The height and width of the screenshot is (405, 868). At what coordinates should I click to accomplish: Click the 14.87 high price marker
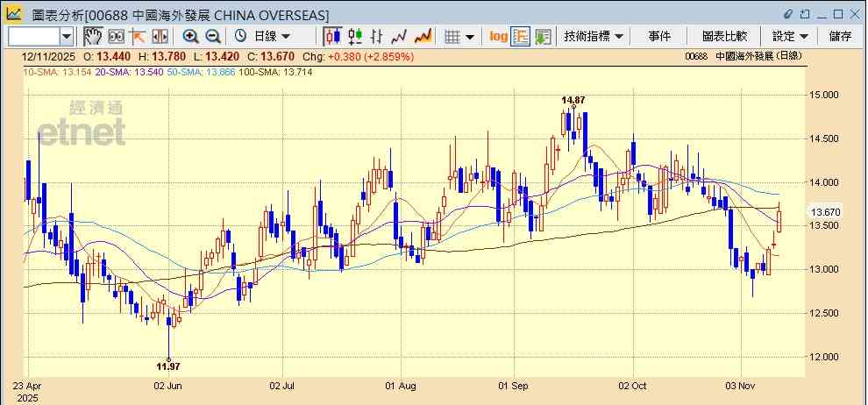coord(573,100)
